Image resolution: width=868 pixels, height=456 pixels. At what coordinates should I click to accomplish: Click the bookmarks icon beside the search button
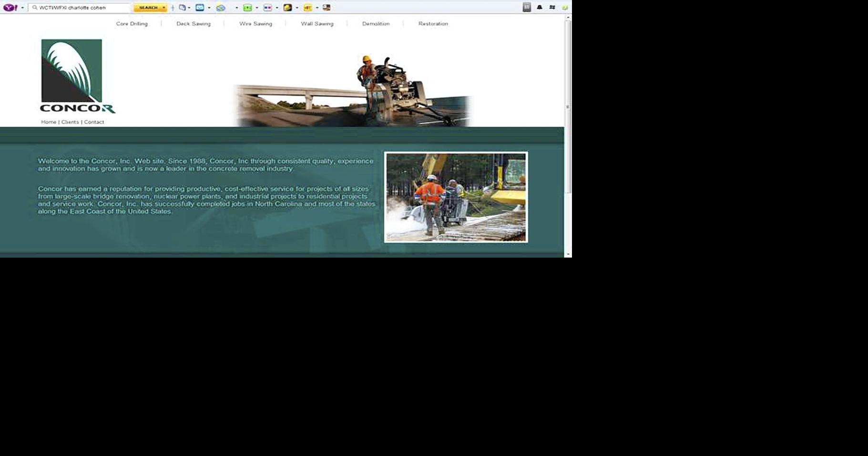pos(182,7)
